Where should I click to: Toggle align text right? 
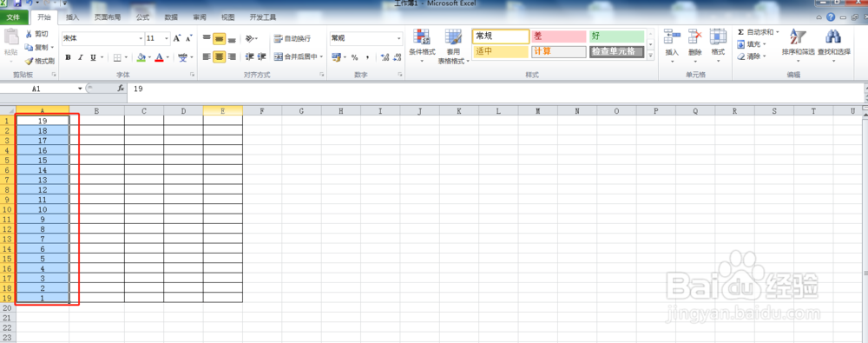(232, 56)
